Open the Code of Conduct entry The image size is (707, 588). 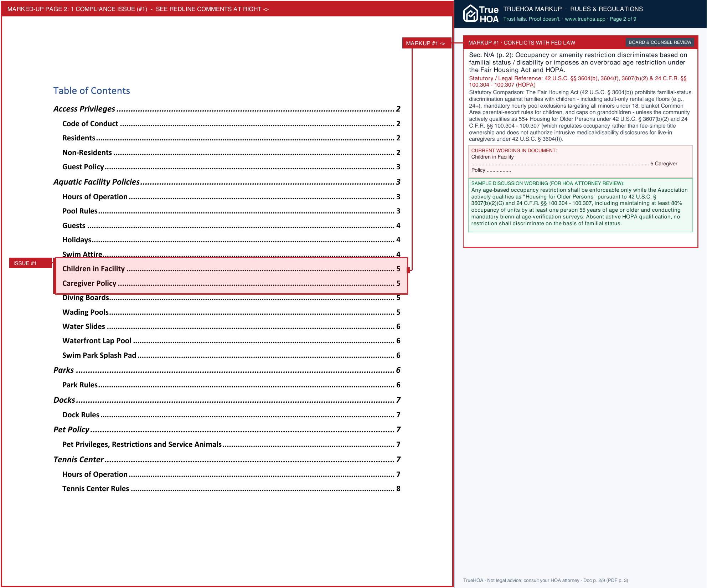(x=231, y=124)
